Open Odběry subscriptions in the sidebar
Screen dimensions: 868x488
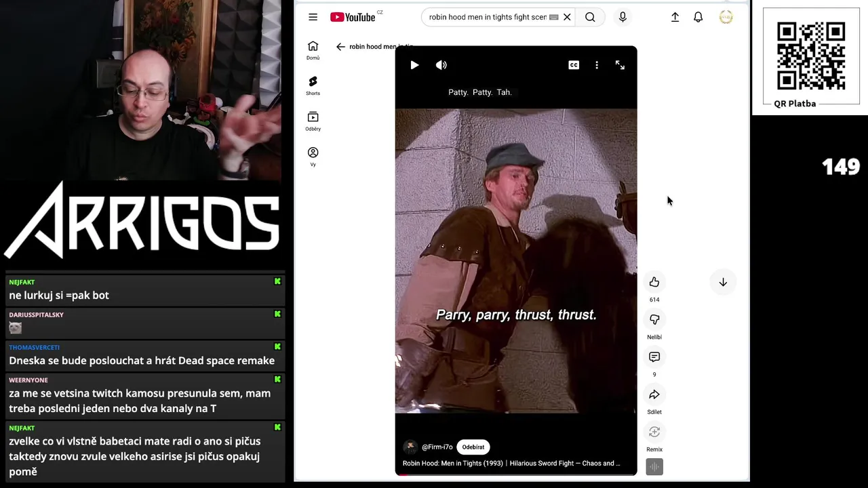click(313, 121)
